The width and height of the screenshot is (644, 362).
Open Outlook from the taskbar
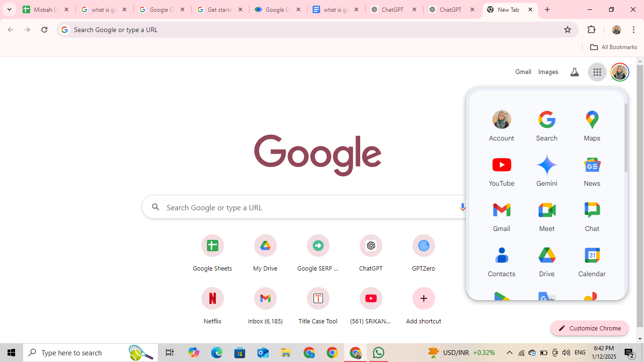pyautogui.click(x=263, y=353)
